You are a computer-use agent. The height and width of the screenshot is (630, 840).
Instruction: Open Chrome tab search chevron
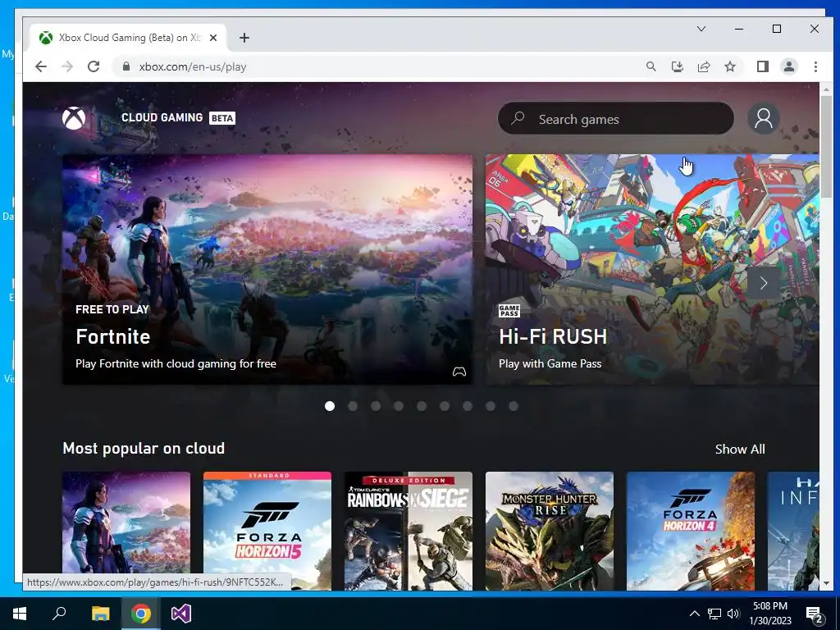coord(701,29)
